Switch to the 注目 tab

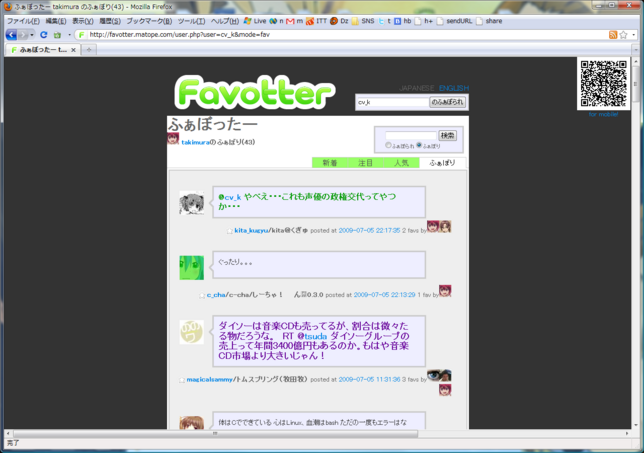point(366,163)
